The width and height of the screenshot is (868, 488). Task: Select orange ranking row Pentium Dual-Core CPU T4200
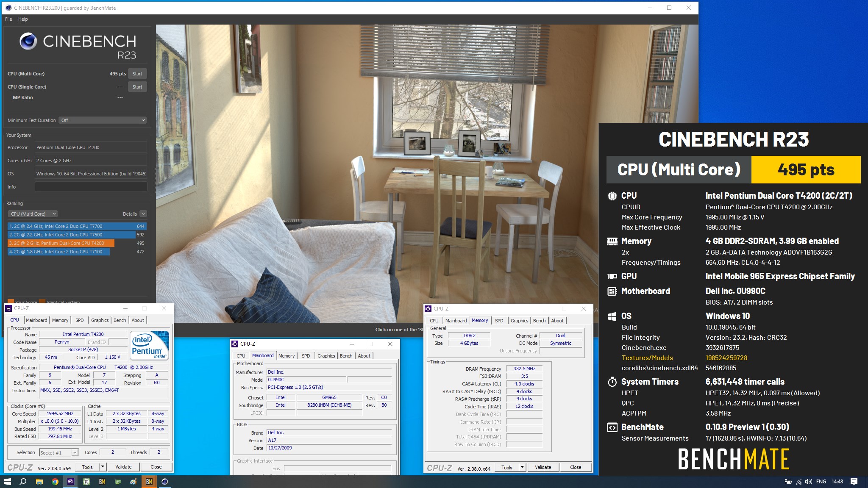[77, 243]
